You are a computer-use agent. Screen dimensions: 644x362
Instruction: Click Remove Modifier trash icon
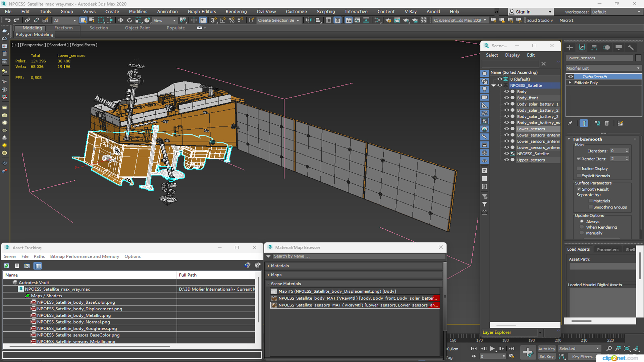pos(607,123)
